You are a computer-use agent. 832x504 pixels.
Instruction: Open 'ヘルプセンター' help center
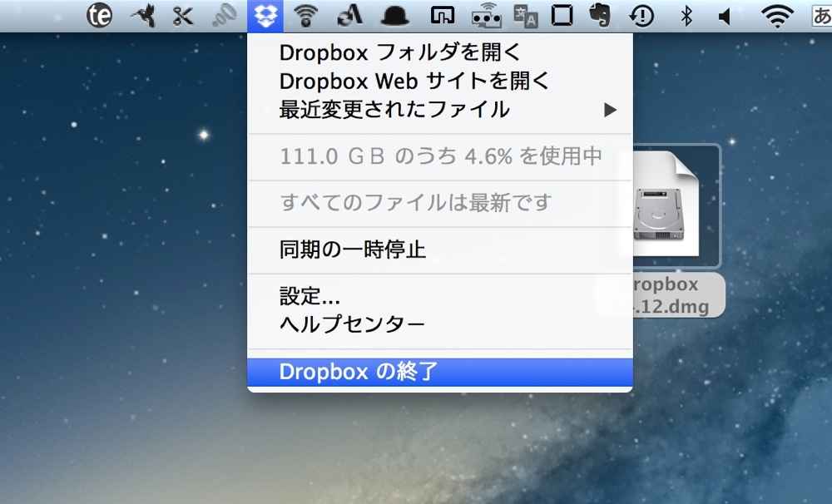tap(440, 324)
